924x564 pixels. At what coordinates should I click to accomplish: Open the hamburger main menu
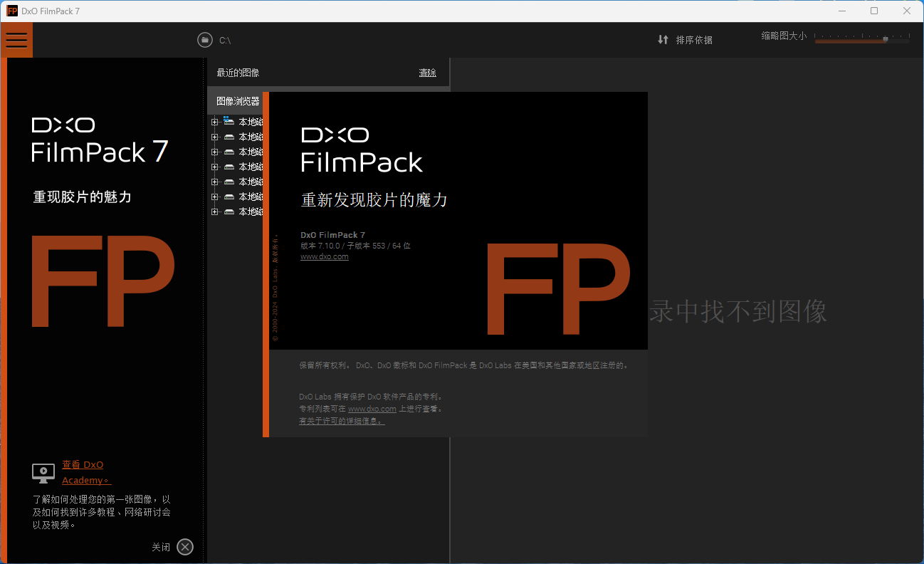[16, 40]
